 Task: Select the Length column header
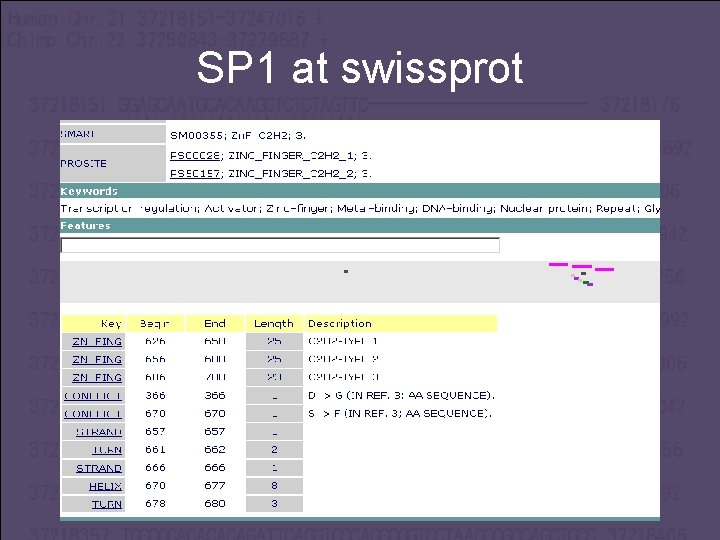click(x=274, y=323)
